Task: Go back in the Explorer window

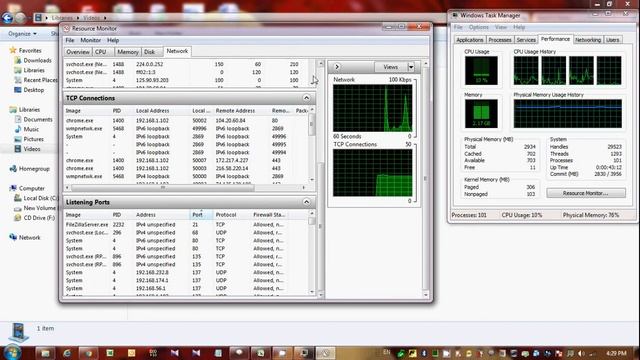Action: (x=7, y=18)
